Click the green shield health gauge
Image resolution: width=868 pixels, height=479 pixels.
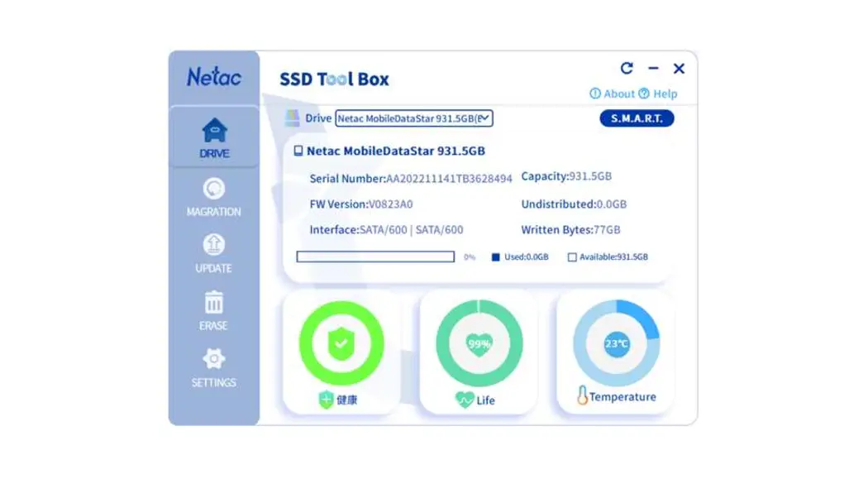(341, 342)
